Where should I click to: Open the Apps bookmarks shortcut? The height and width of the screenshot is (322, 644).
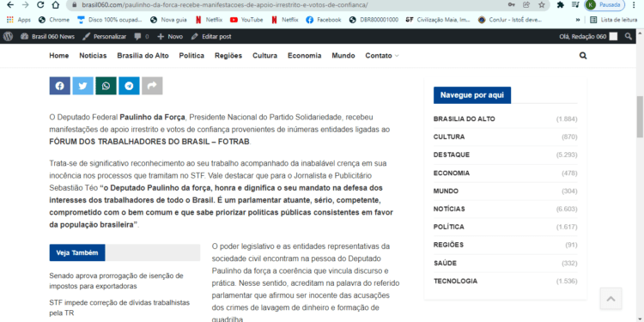[19, 20]
